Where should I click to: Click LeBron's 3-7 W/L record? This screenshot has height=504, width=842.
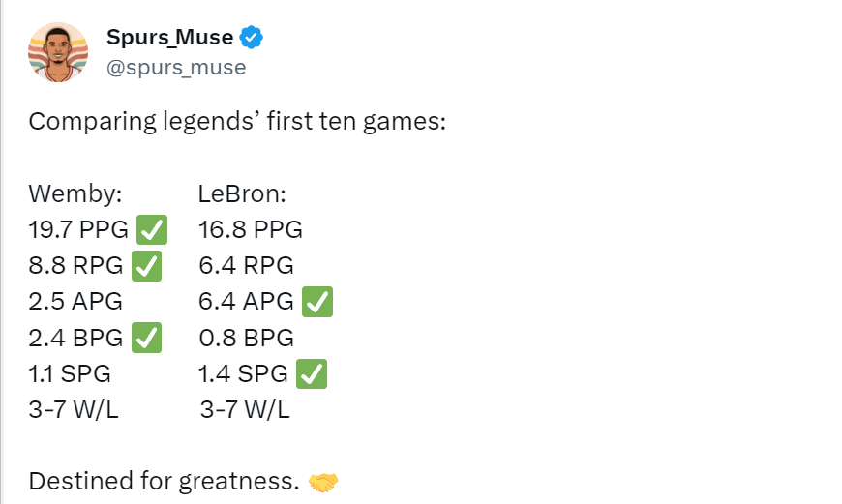(245, 410)
